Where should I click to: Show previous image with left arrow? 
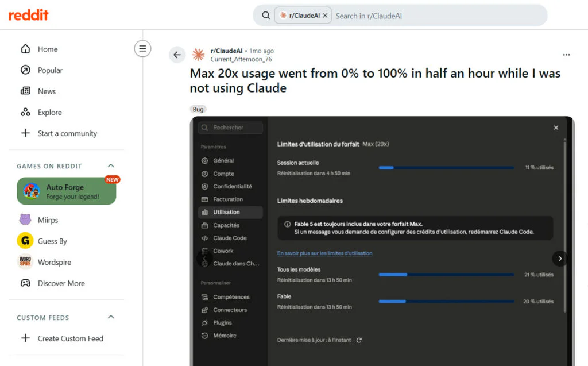click(204, 258)
